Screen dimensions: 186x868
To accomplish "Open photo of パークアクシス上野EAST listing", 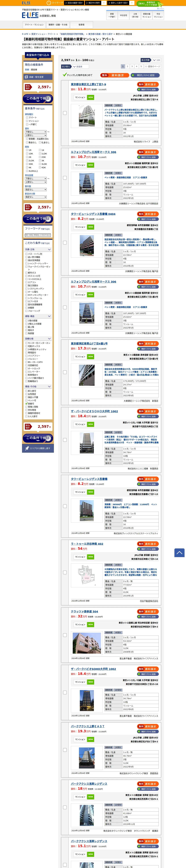I will [87, 758].
